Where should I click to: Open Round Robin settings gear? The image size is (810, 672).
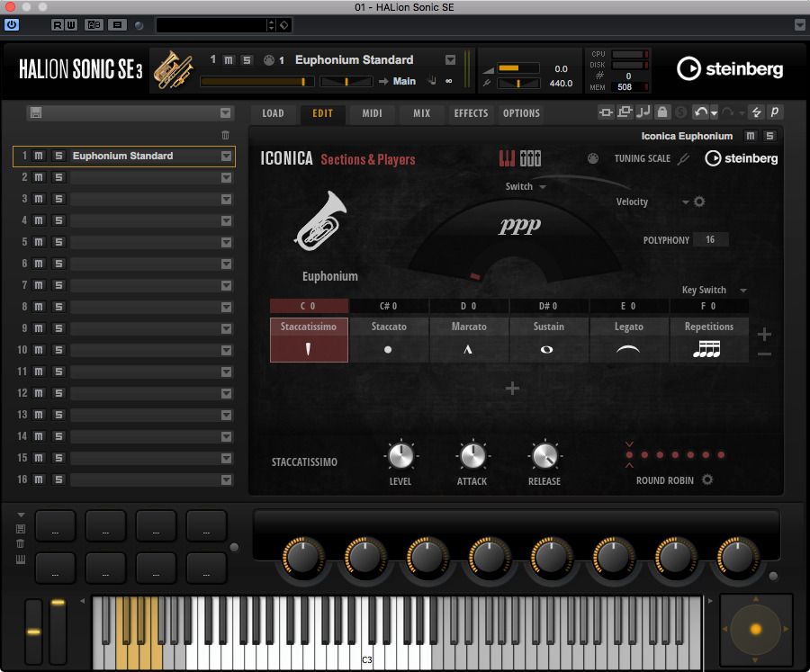707,479
